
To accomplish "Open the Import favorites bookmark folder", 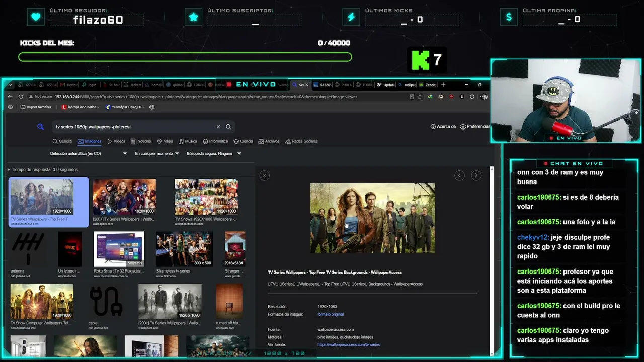I will 36,107.
